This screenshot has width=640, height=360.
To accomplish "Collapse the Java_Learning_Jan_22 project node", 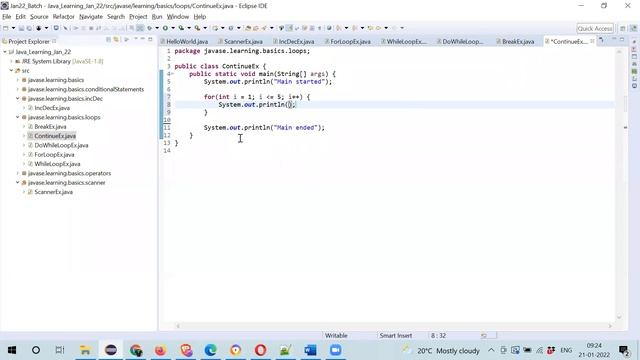I will [5, 52].
